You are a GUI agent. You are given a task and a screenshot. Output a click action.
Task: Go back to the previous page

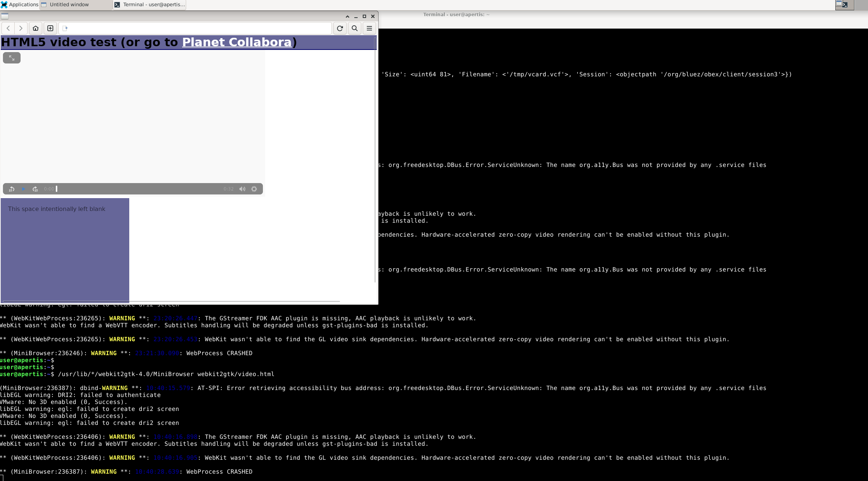(x=8, y=28)
